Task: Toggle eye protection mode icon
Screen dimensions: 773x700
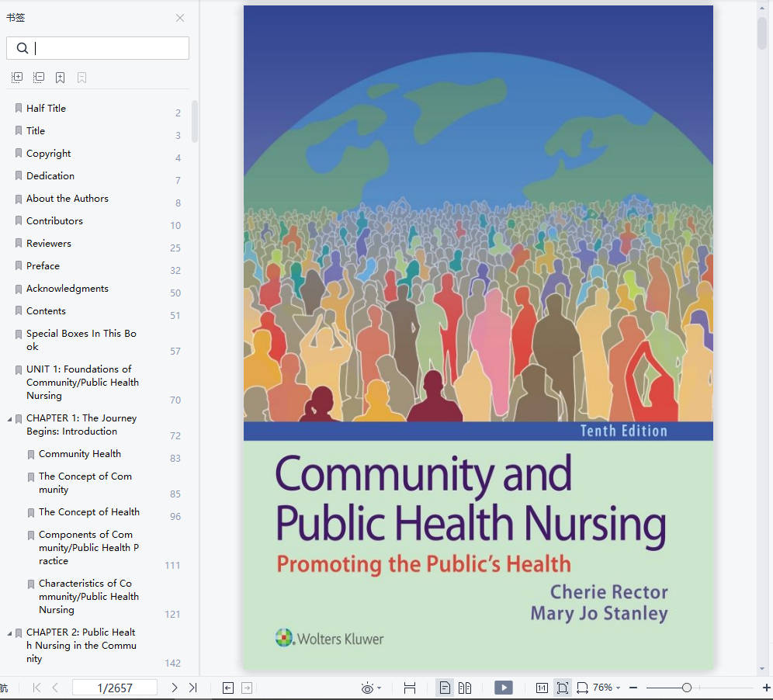Action: click(x=367, y=688)
